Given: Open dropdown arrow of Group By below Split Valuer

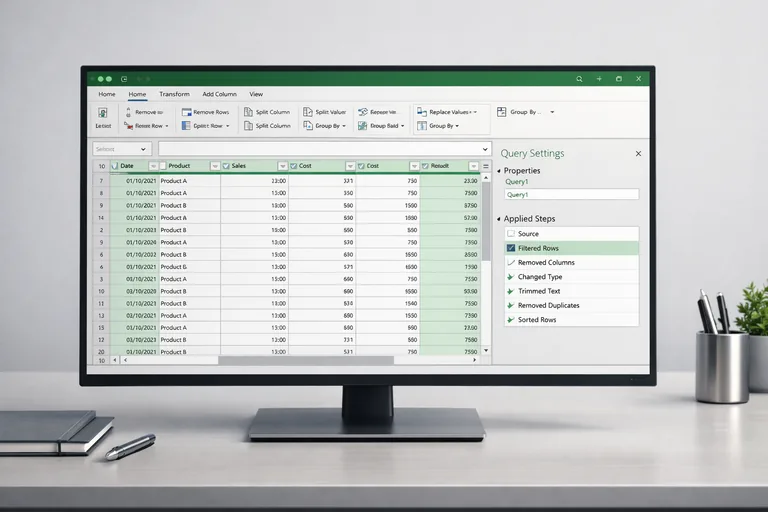Looking at the screenshot, I should tap(344, 126).
